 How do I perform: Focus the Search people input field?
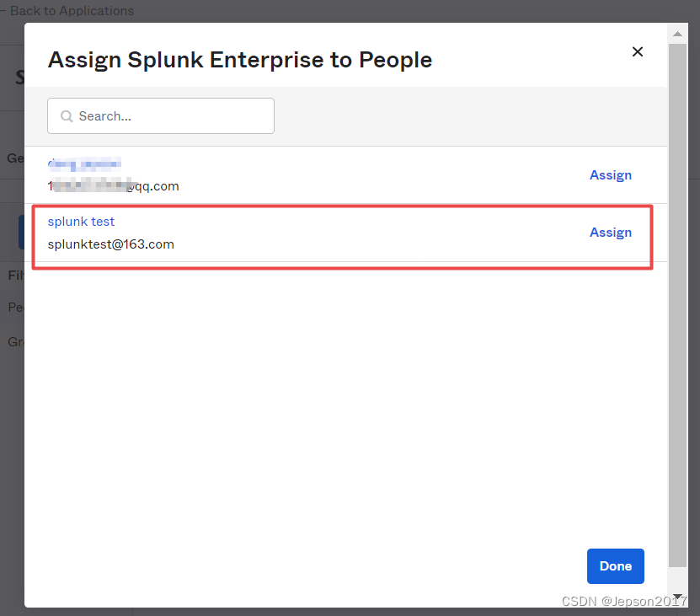pyautogui.click(x=168, y=116)
